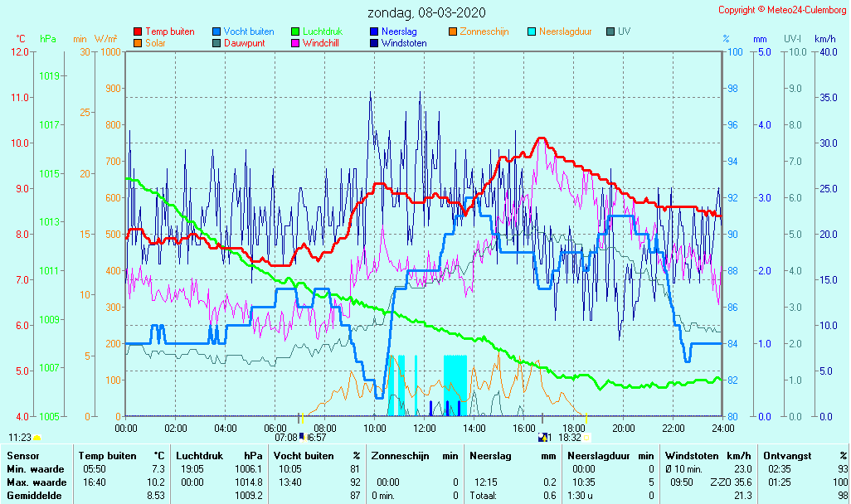851x504 pixels.
Task: Open the Copyright Meteo24-Culemborg link
Action: pyautogui.click(x=781, y=10)
